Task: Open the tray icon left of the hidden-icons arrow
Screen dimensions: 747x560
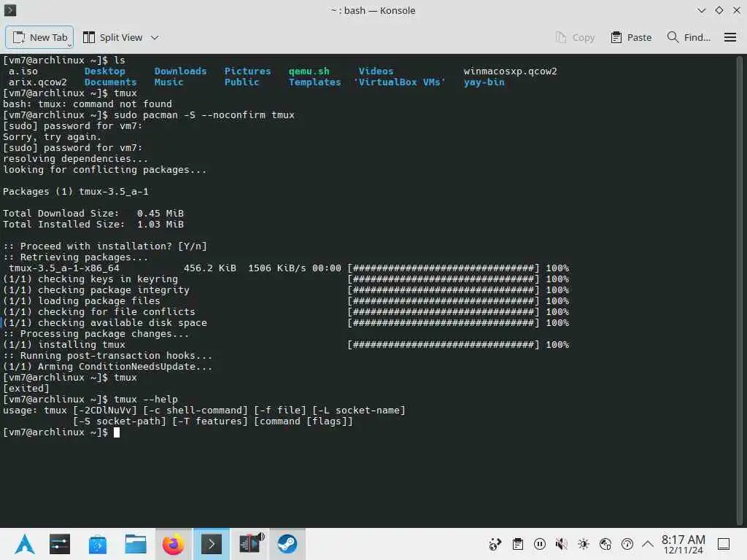Action: click(627, 544)
